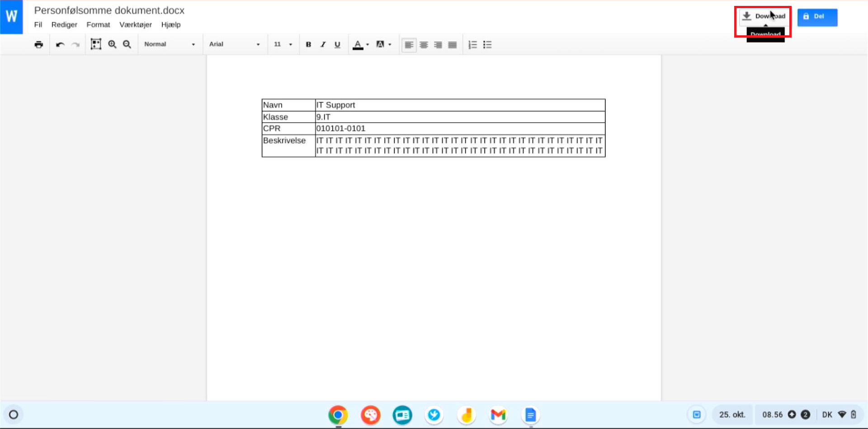Open the Fil menu
Image resolution: width=868 pixels, height=429 pixels.
click(x=38, y=24)
